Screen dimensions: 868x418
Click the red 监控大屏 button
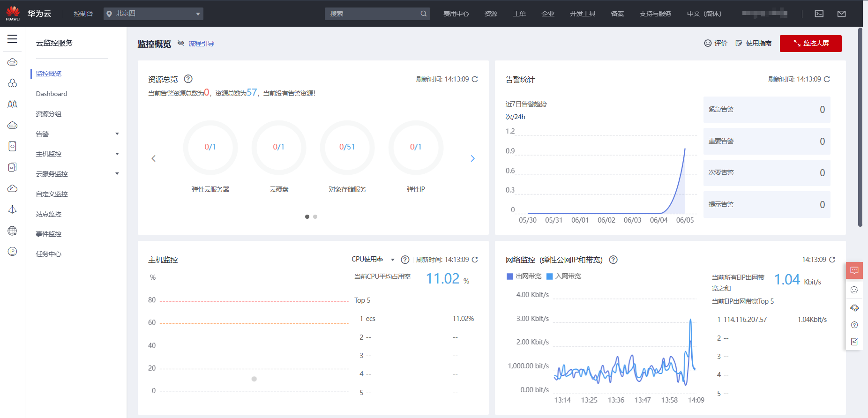[x=811, y=43]
